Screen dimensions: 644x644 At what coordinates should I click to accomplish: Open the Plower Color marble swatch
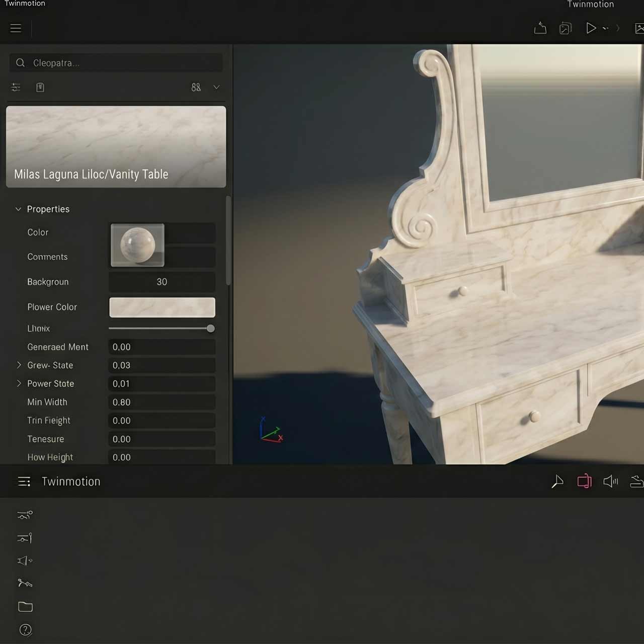point(162,307)
